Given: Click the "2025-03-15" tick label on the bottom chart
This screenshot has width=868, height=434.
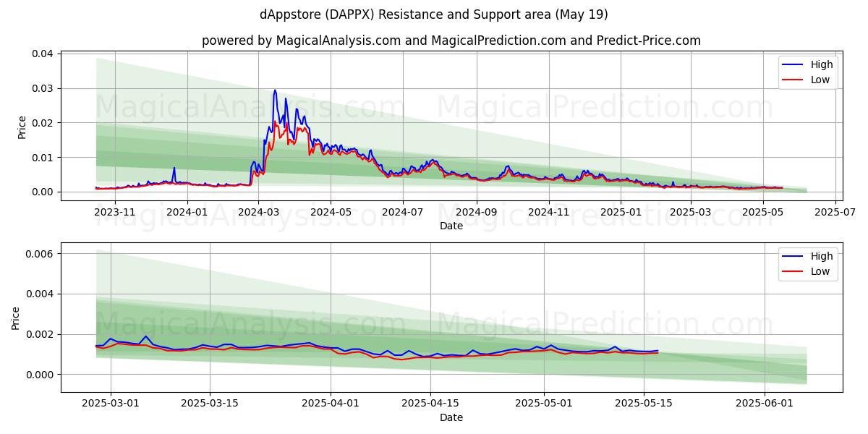Looking at the screenshot, I should click(x=210, y=404).
